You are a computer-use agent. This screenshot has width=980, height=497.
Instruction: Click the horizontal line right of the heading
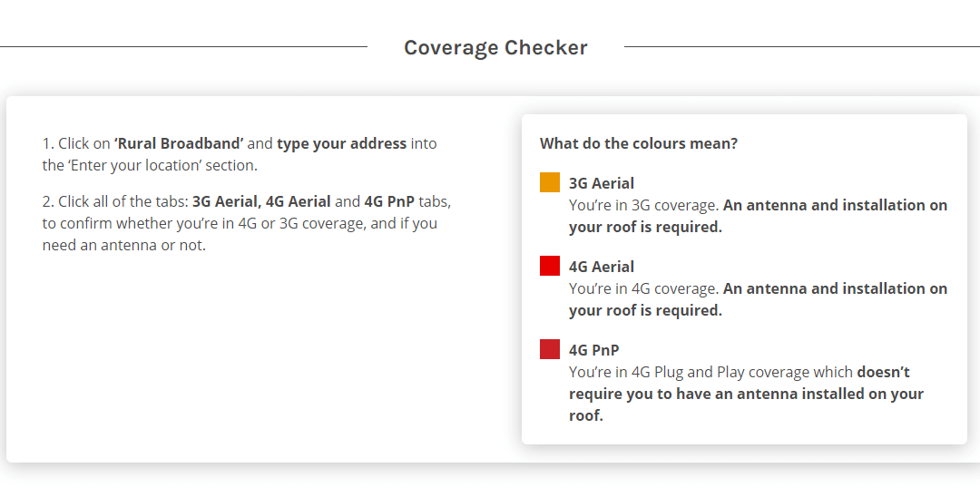click(x=802, y=47)
